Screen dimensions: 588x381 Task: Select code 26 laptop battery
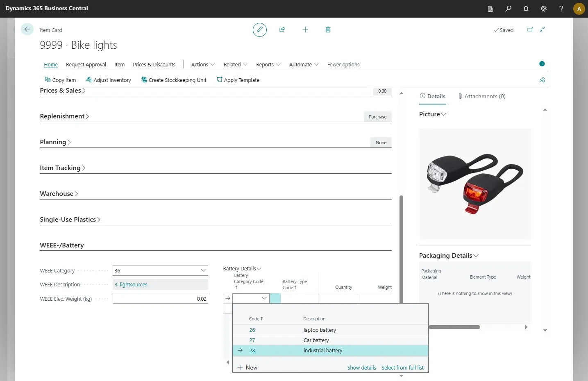point(330,330)
